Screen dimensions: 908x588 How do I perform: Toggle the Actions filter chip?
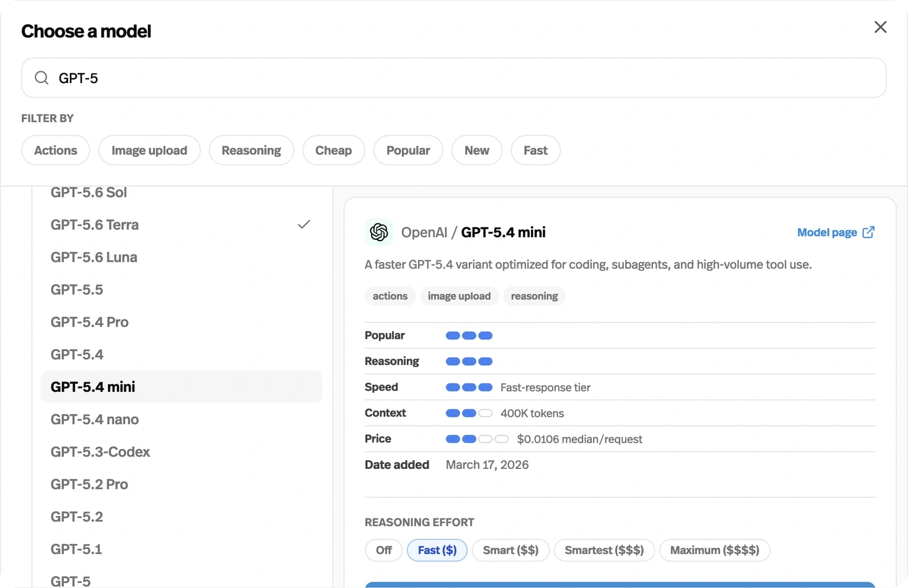click(56, 150)
